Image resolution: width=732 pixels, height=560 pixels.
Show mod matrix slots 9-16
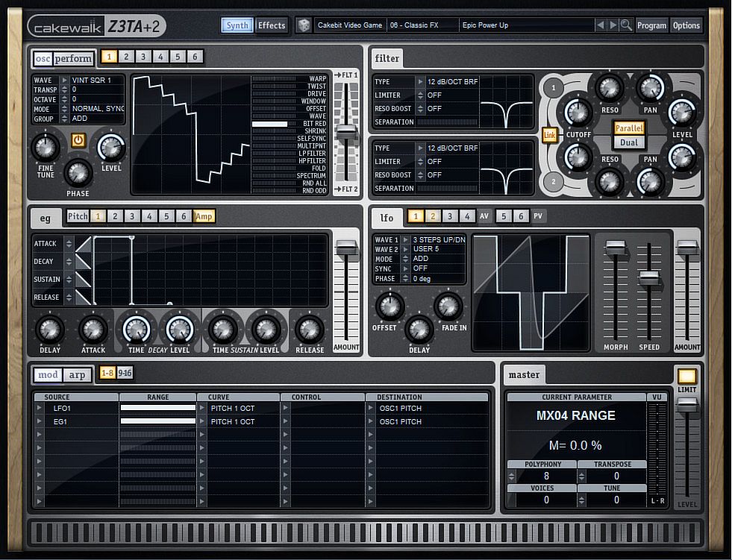point(125,373)
